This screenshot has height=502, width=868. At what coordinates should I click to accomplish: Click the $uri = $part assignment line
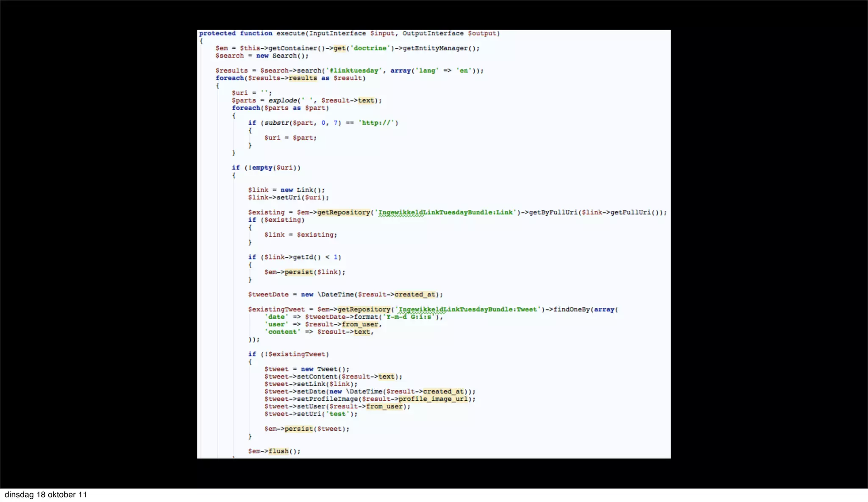(290, 138)
